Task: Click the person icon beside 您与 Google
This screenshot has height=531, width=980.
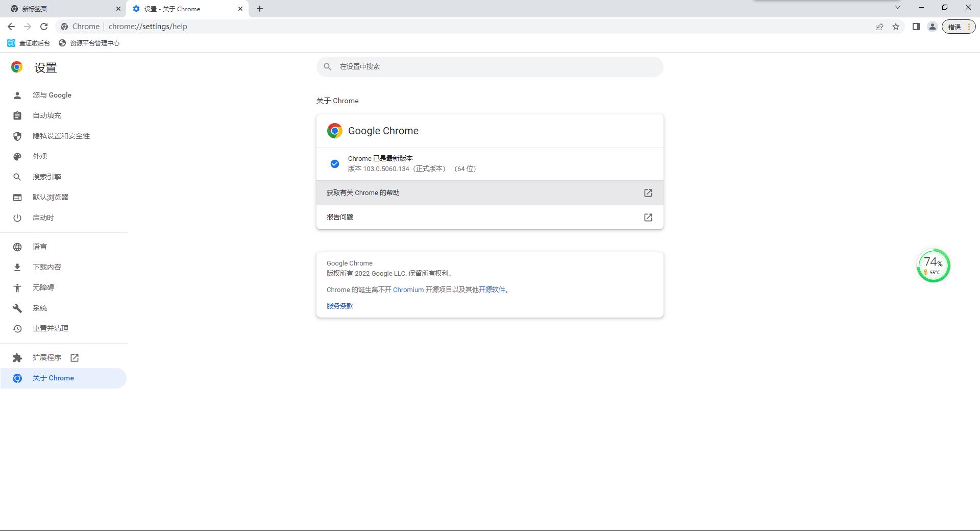Action: click(17, 95)
